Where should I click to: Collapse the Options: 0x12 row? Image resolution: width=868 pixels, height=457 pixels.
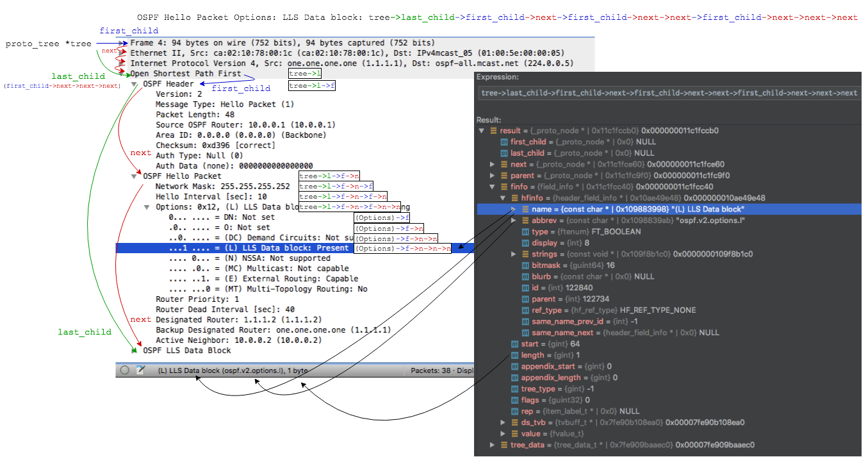tap(146, 206)
